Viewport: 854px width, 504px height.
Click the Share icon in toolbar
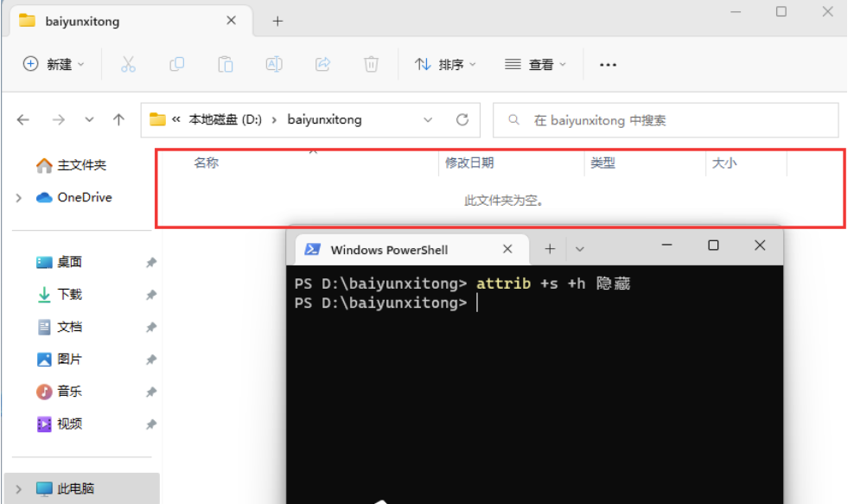323,64
